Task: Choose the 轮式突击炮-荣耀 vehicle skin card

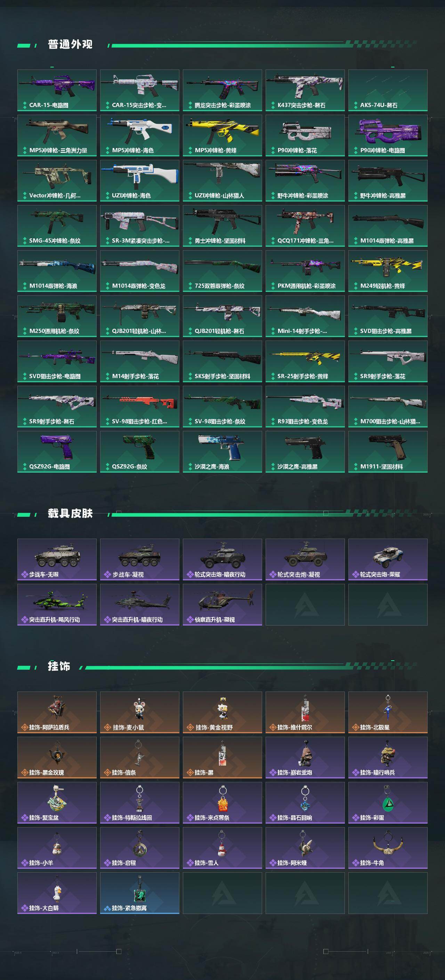Action: click(x=388, y=559)
